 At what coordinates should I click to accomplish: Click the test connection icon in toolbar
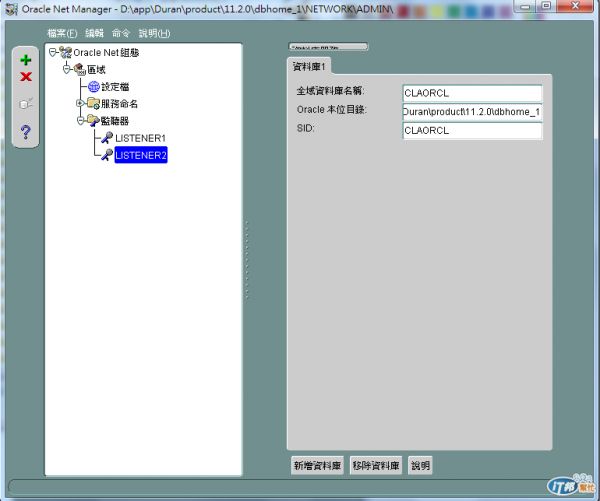coord(26,103)
